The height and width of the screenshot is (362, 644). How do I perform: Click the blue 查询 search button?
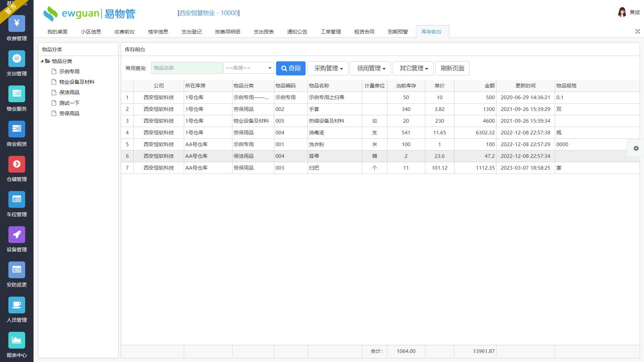point(290,68)
